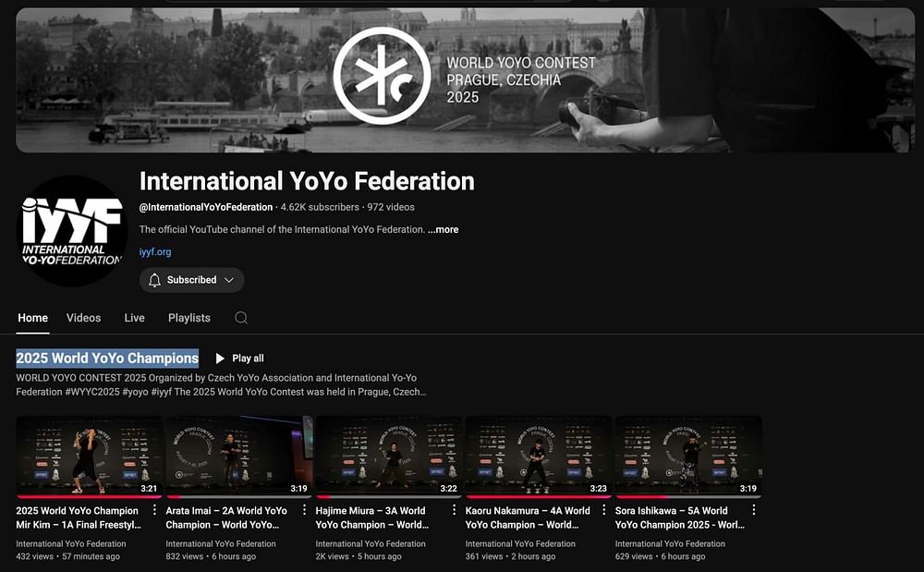Click the IYYF channel avatar logo
The width and height of the screenshot is (924, 572).
[72, 231]
